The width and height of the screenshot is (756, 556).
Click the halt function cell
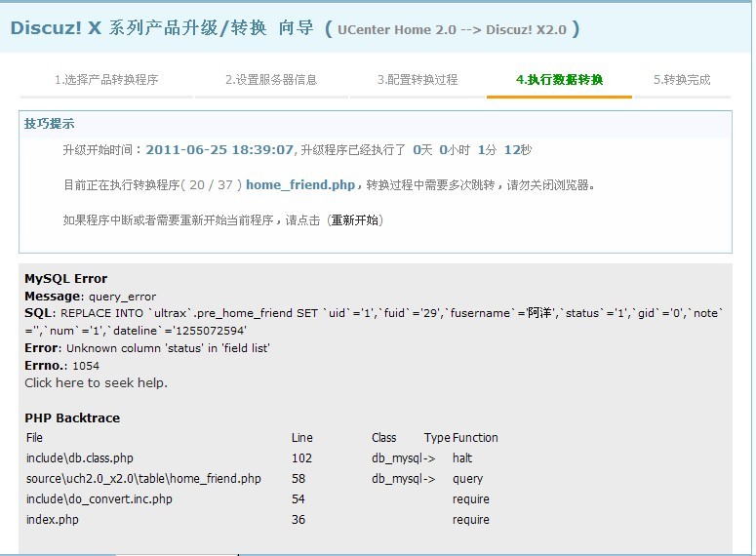(462, 458)
